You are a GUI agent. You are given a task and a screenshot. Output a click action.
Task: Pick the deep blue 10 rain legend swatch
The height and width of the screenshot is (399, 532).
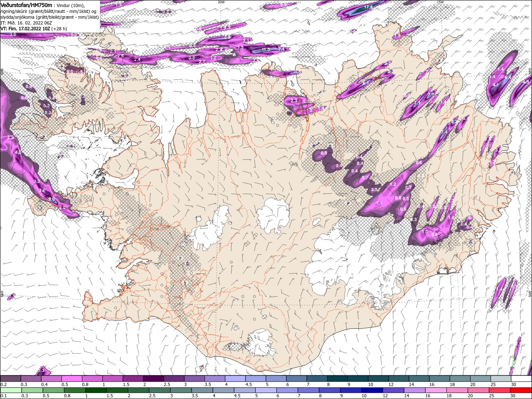tap(372, 390)
